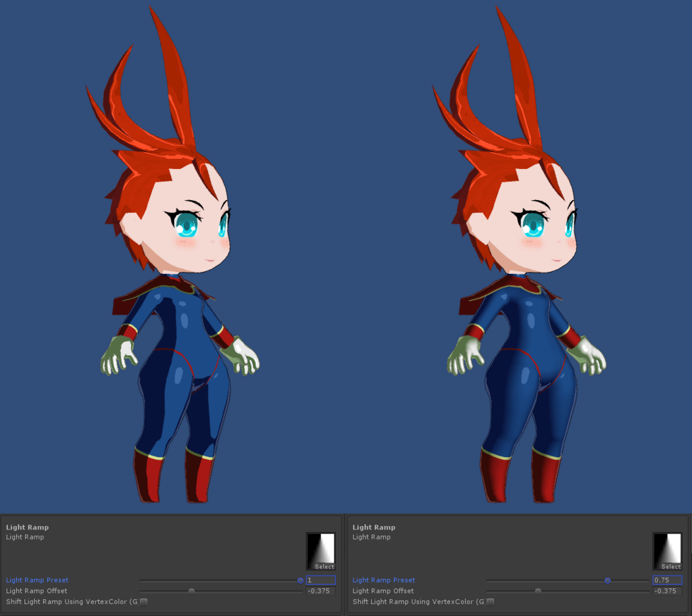Toggle left Shift Light Ramp Using VertexColor checkbox
692x616 pixels.
[144, 601]
